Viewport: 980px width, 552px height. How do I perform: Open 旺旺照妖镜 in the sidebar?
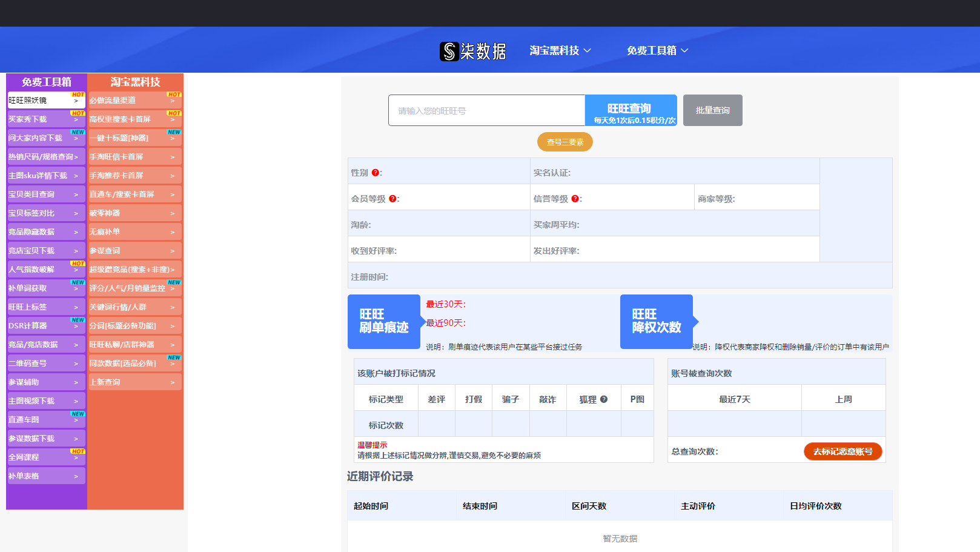point(47,100)
